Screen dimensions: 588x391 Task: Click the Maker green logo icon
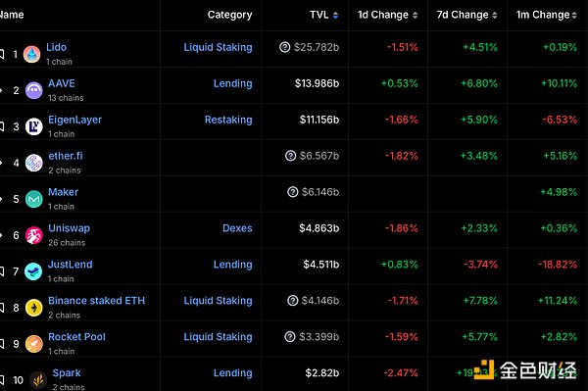tap(33, 199)
